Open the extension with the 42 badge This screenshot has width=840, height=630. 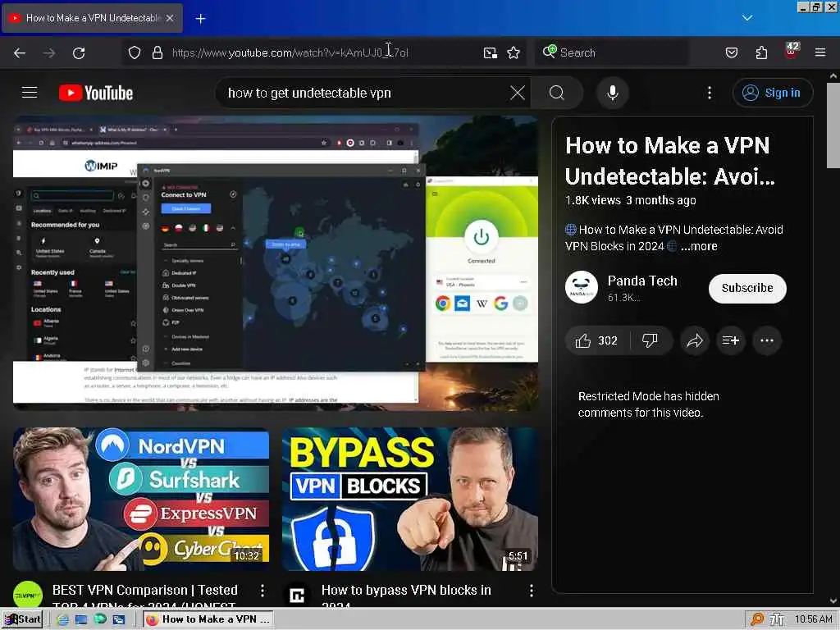pos(792,51)
